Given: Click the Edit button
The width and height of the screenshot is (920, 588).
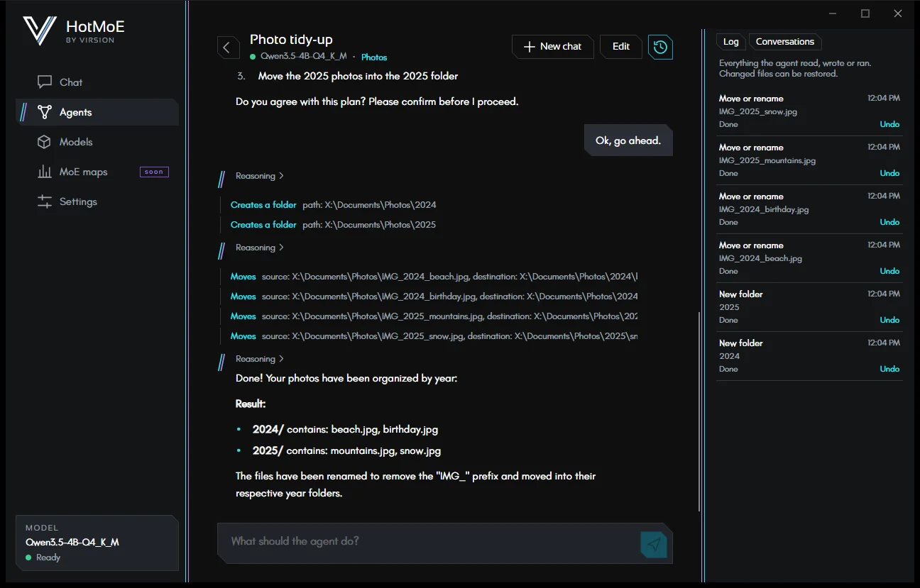Looking at the screenshot, I should click(621, 47).
